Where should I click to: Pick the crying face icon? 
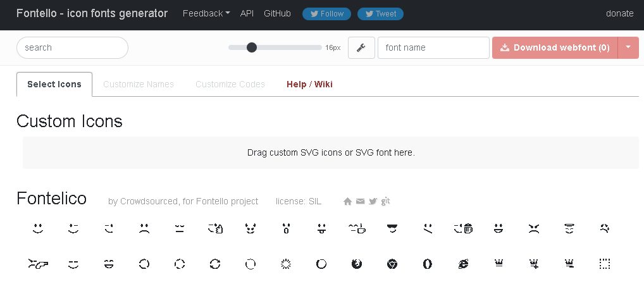click(605, 228)
